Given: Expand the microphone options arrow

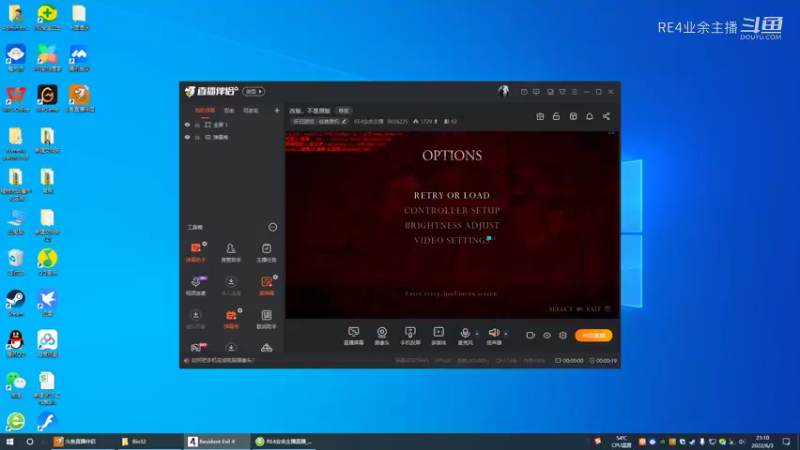Looking at the screenshot, I should point(477,334).
